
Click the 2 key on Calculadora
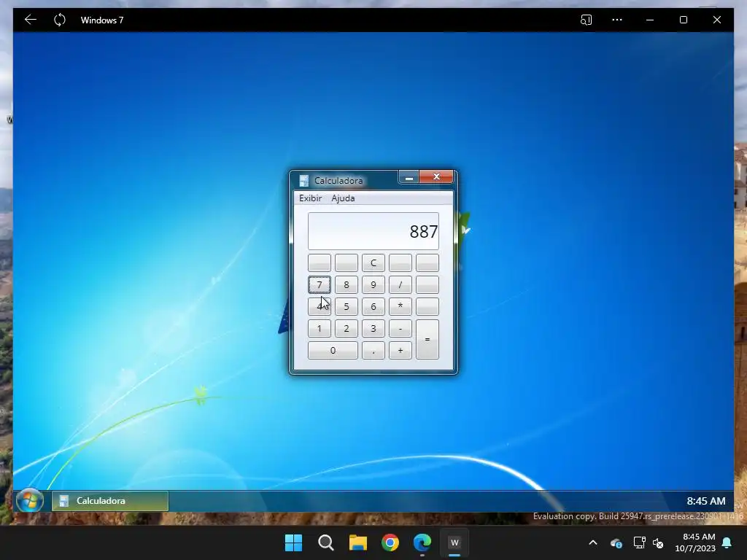click(x=347, y=329)
